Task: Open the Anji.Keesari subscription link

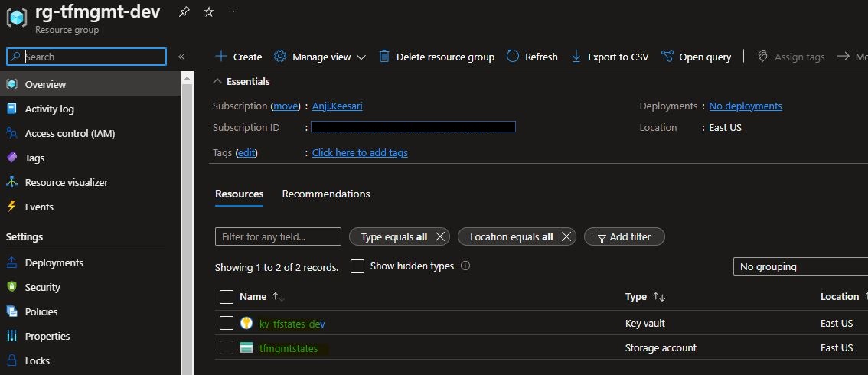Action: click(x=337, y=106)
